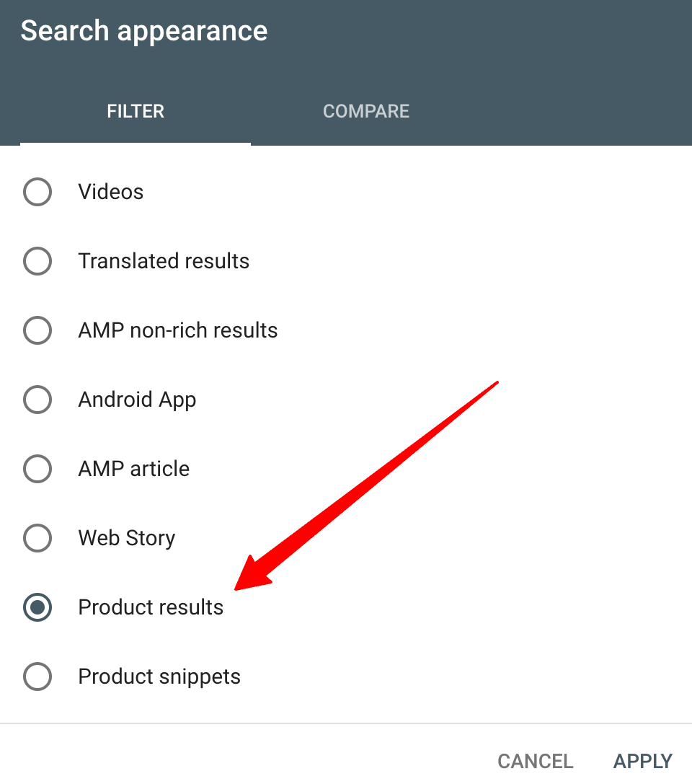
Task: Select the AMP article radio circle
Action: tap(37, 469)
